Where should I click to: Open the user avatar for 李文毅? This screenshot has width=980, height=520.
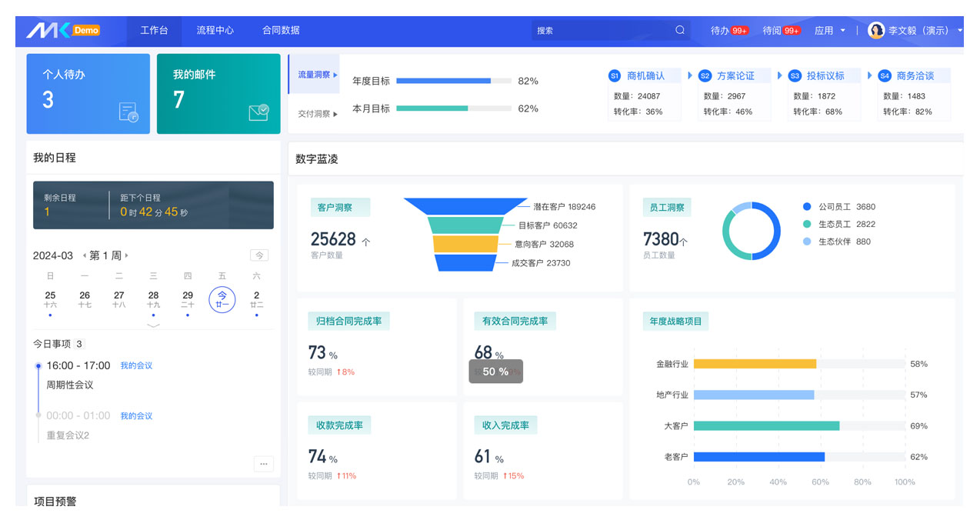[x=875, y=30]
